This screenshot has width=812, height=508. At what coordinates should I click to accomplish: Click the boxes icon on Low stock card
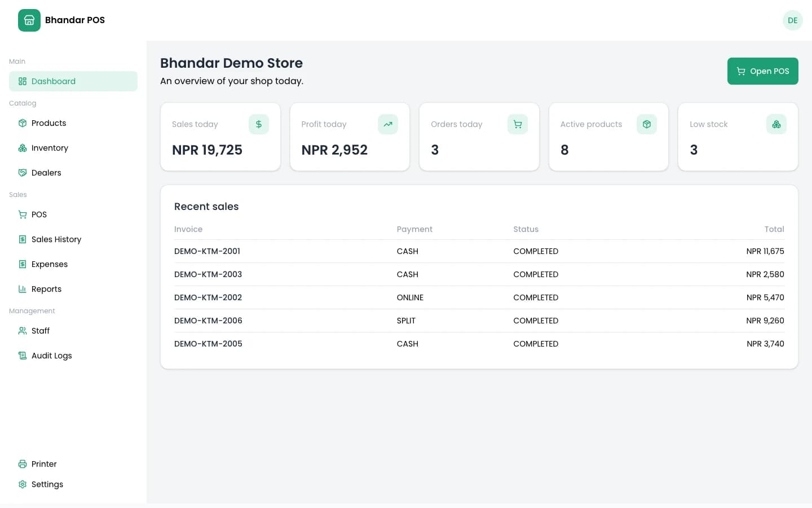point(776,124)
